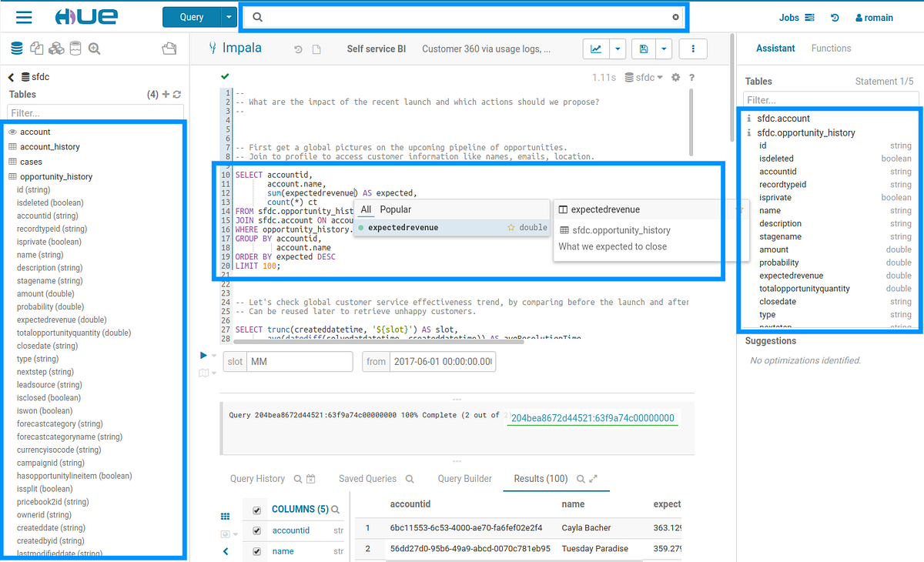Viewport: 924px width, 562px height.
Task: Save the query using the save icon
Action: (643, 48)
